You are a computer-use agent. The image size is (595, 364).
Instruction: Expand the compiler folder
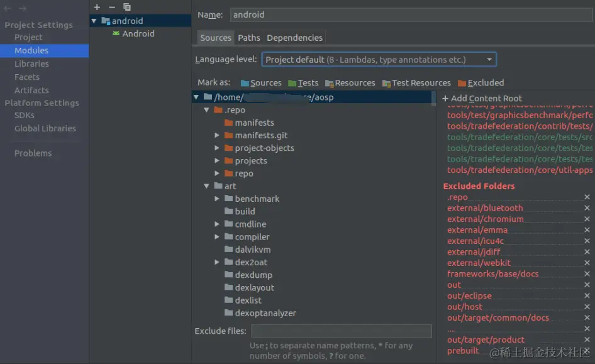coord(216,237)
